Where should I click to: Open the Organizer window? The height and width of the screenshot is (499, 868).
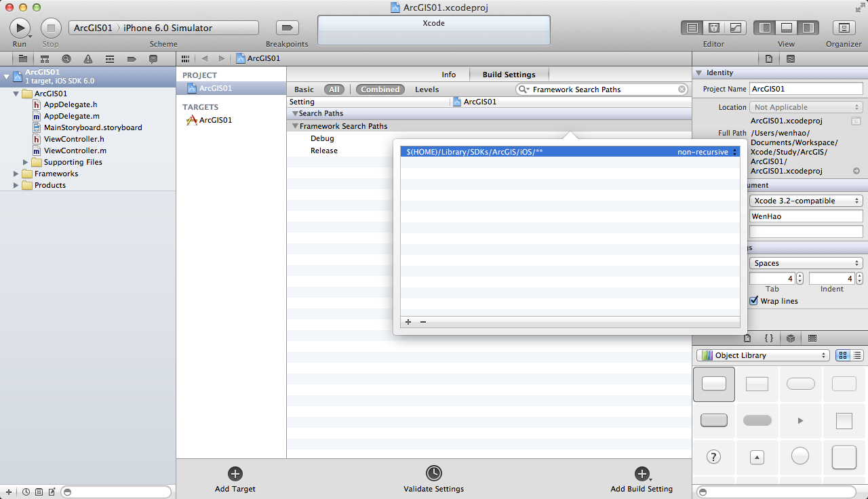click(x=843, y=28)
